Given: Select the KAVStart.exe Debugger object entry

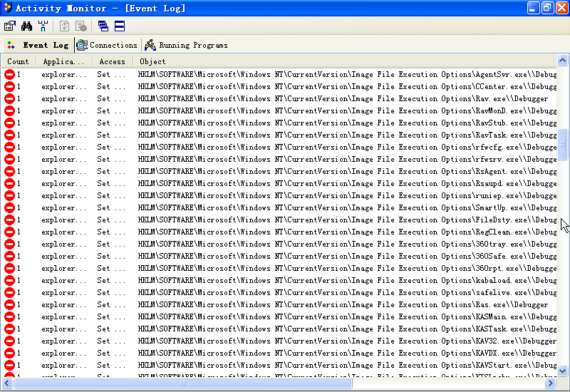Looking at the screenshot, I should tap(347, 365).
